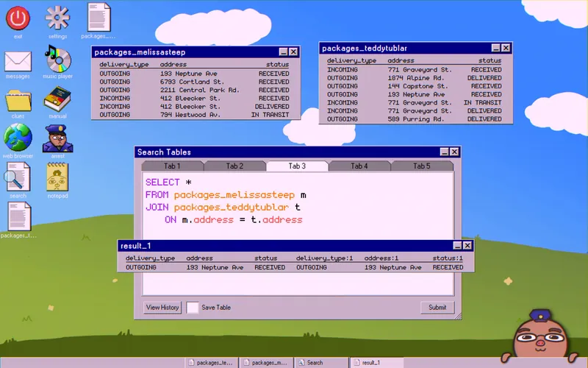Switch to Search taskbar item

[321, 363]
